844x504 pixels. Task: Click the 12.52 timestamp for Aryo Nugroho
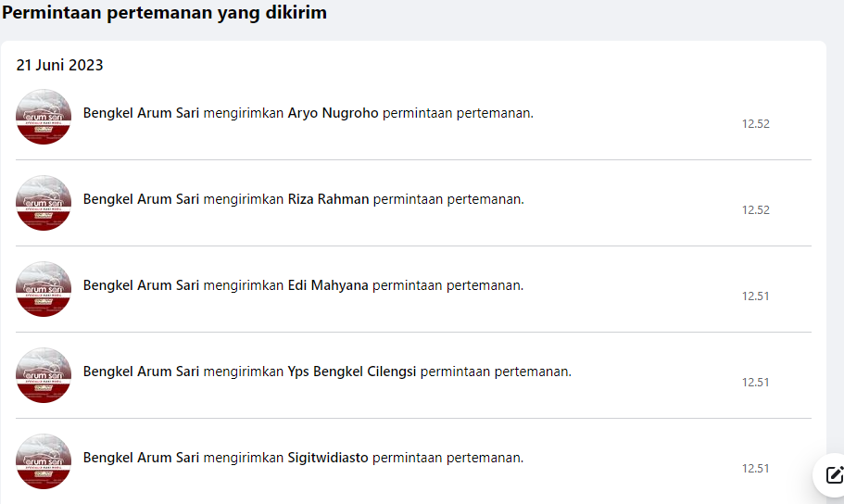tap(755, 124)
